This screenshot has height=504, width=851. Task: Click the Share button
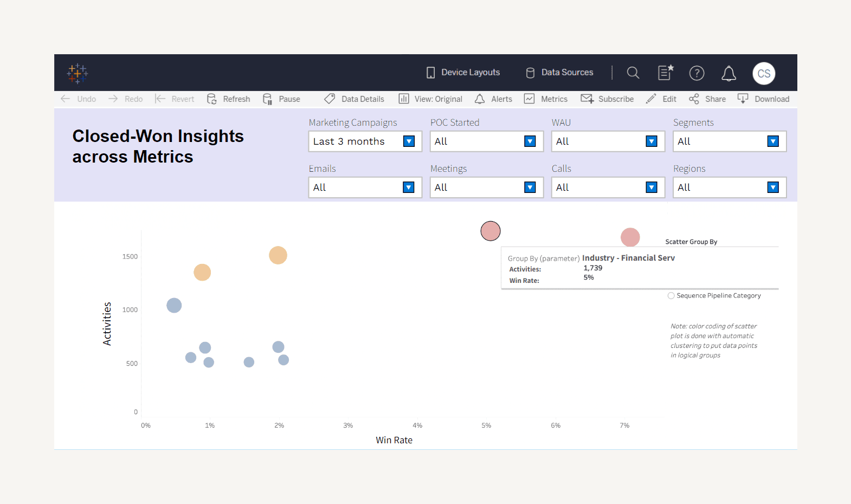coord(707,99)
